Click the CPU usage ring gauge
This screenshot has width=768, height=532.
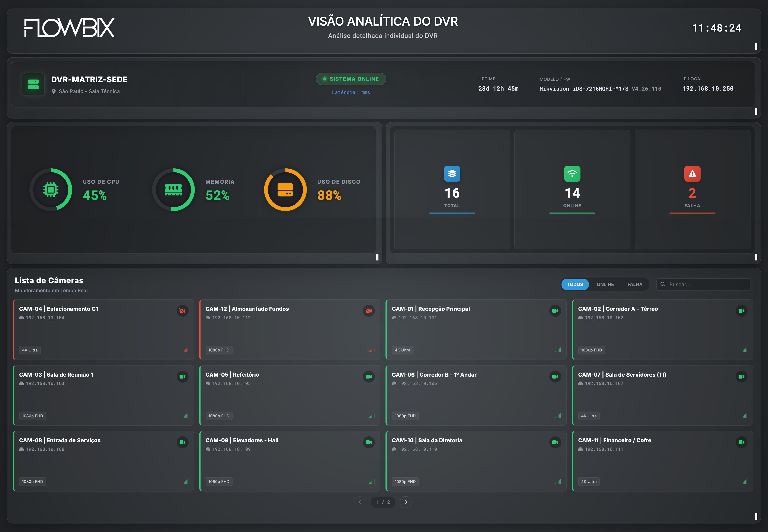point(51,190)
